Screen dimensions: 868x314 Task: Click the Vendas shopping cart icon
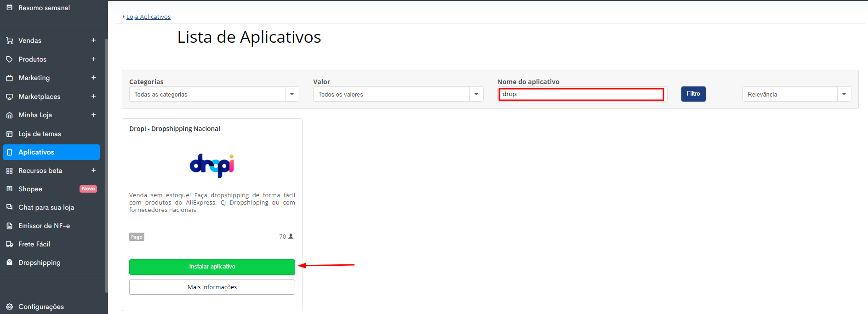coord(9,40)
